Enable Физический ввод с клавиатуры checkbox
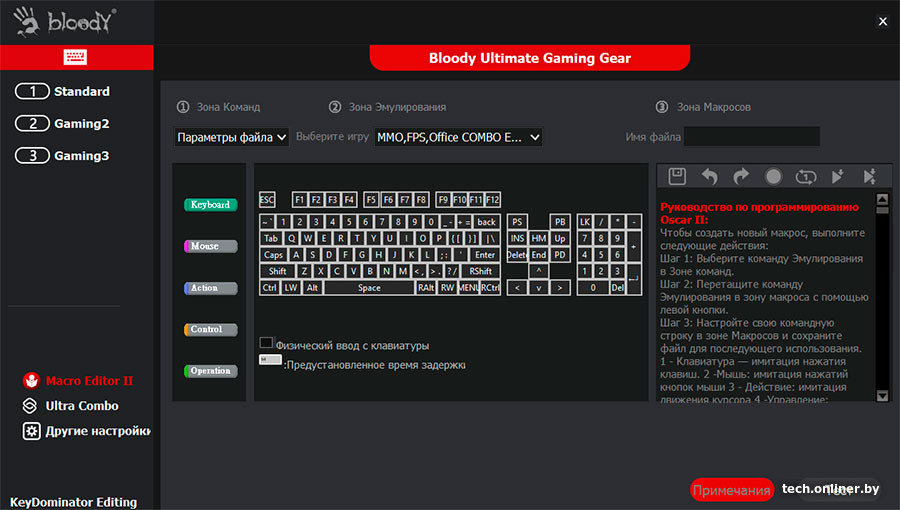The image size is (900, 510). tap(266, 342)
